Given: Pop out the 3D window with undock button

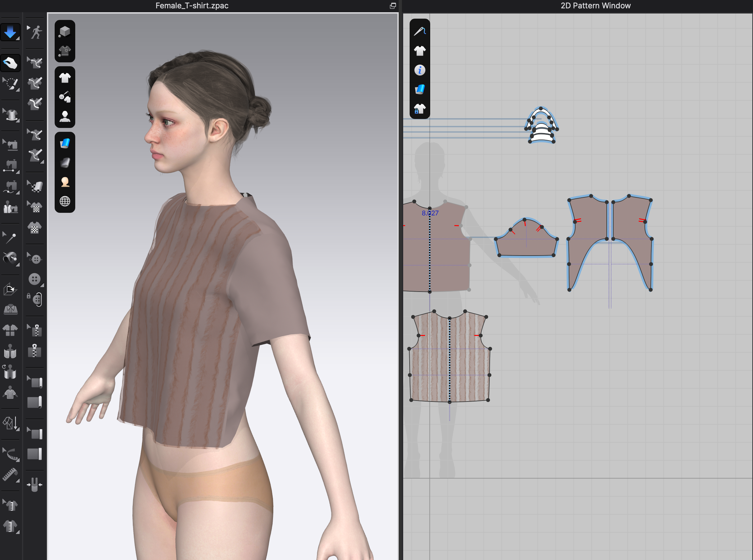Looking at the screenshot, I should tap(393, 6).
